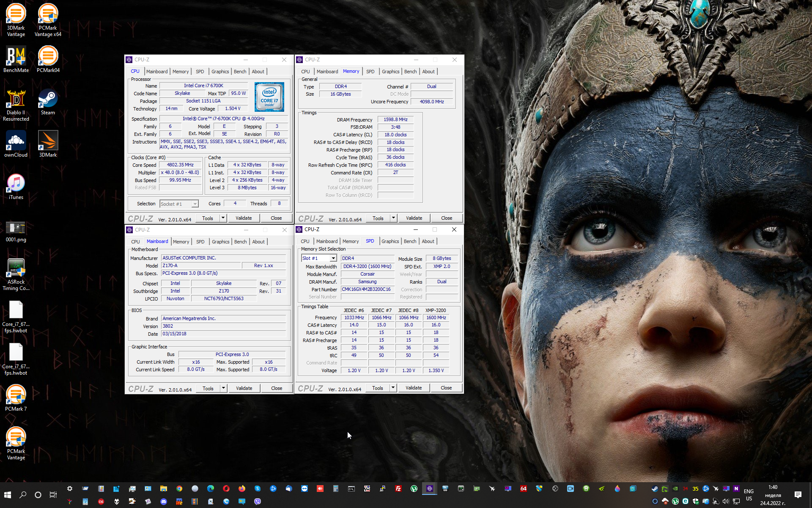Click the active CPU-Z taskbar icon
The image size is (812, 508).
pyautogui.click(x=429, y=489)
